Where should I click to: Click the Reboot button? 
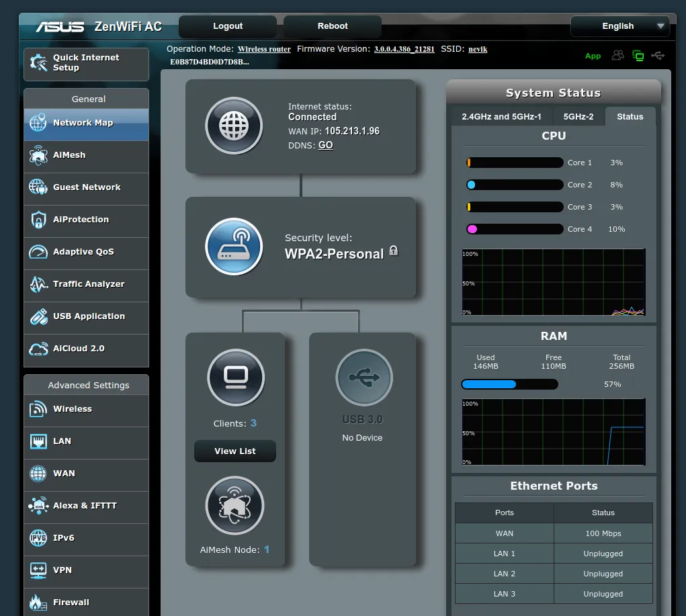(333, 26)
